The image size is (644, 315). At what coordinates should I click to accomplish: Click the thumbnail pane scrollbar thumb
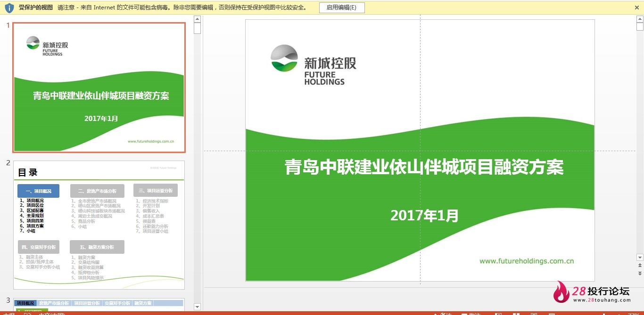pos(198,28)
